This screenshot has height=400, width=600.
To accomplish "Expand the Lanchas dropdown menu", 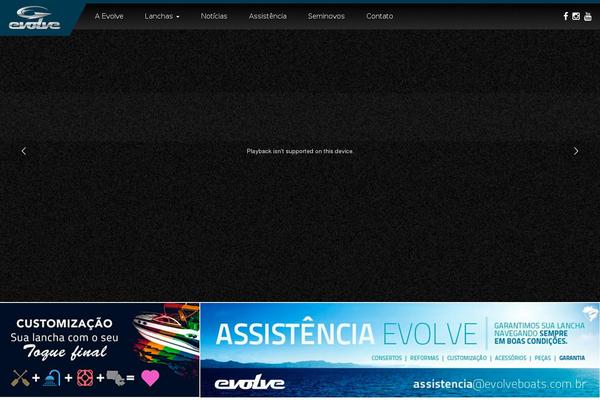I will tap(162, 16).
